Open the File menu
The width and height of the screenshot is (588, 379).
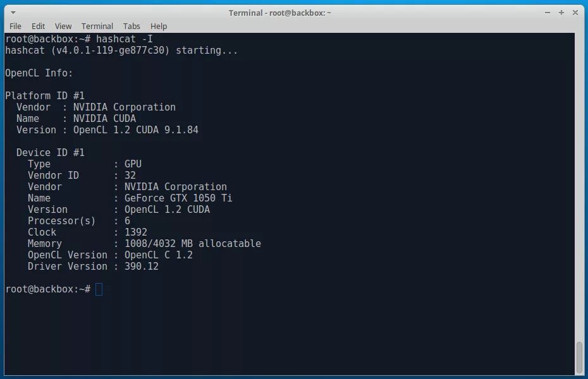[x=15, y=27]
